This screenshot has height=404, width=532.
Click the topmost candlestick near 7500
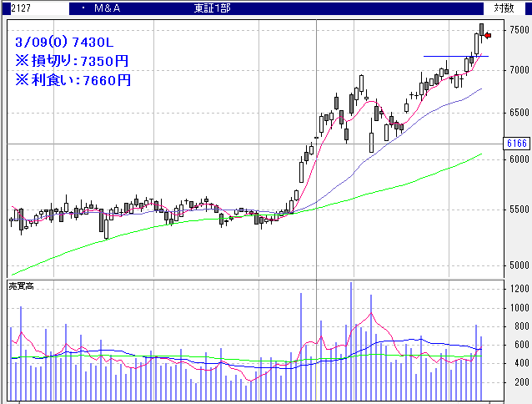click(x=481, y=31)
